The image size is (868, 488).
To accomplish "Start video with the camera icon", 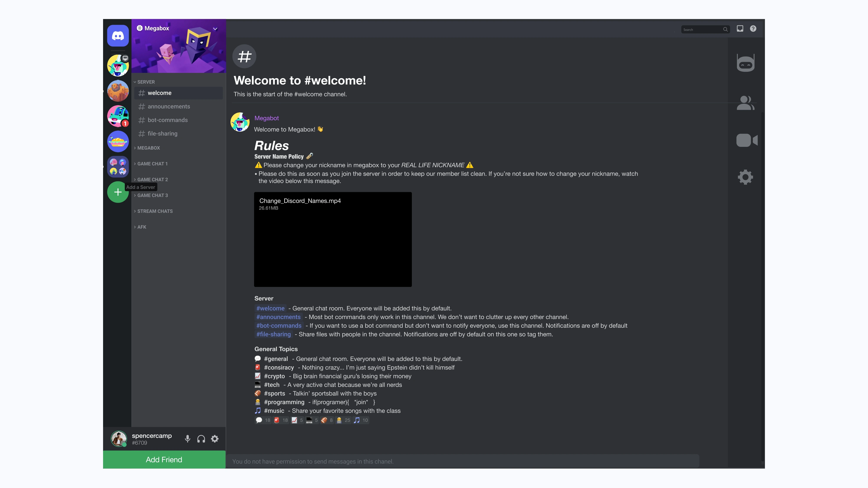I will (x=747, y=140).
